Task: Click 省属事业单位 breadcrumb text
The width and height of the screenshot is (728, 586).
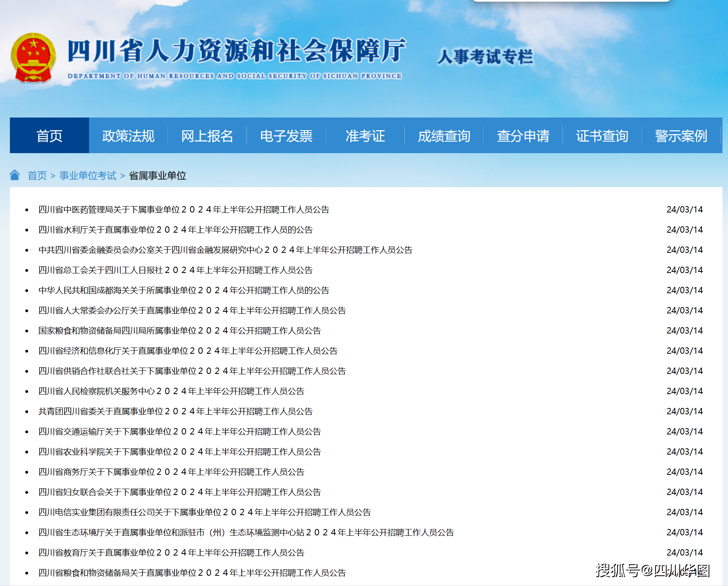Action: (158, 175)
